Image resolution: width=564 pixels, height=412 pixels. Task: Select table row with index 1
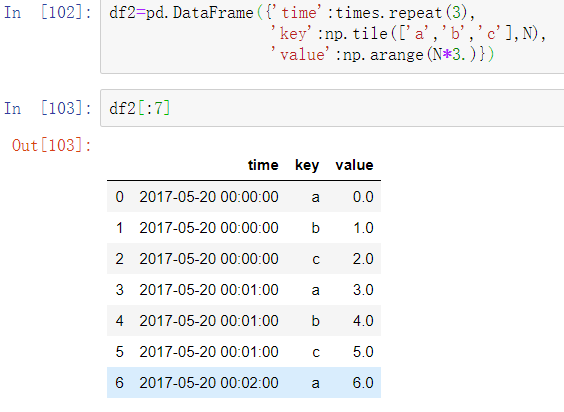(244, 227)
